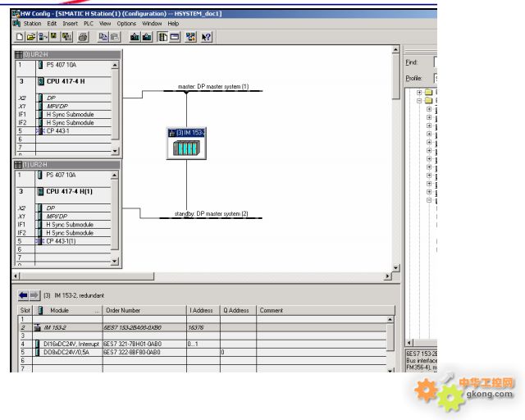The width and height of the screenshot is (525, 420).
Task: Click the New station toolbar icon
Action: coord(20,37)
